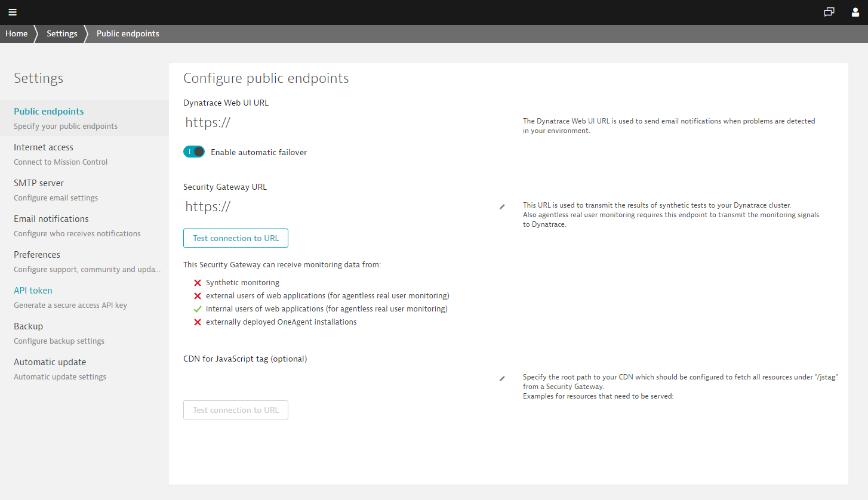Click 'Generate a secure access API key' subtitle
The image size is (868, 500).
point(70,305)
